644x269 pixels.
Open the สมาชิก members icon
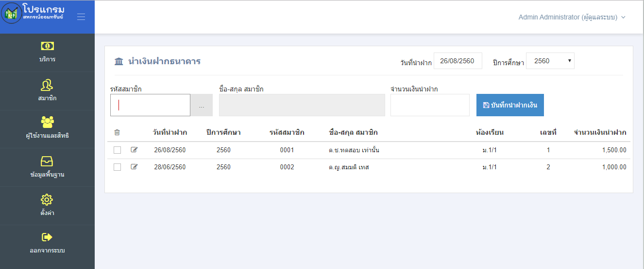coord(47,85)
